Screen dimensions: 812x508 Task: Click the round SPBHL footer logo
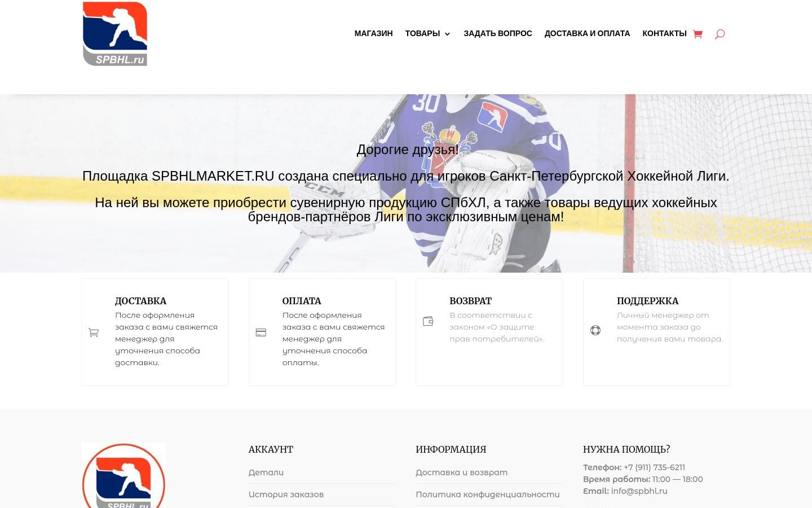123,476
